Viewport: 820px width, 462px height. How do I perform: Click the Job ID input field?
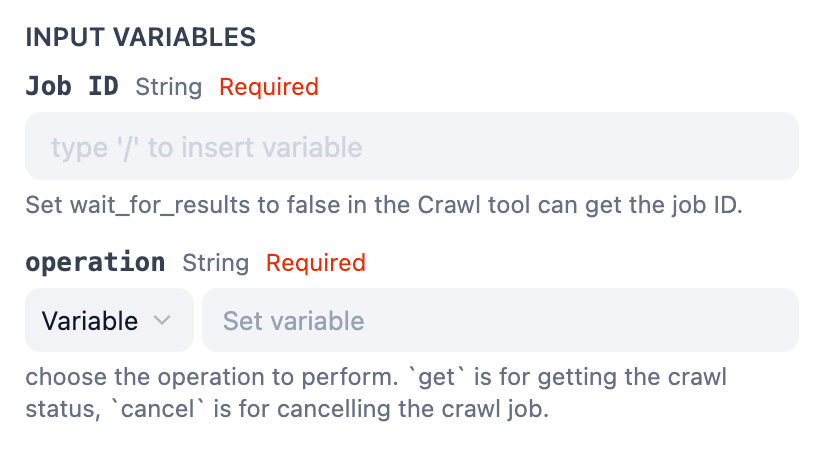(411, 146)
